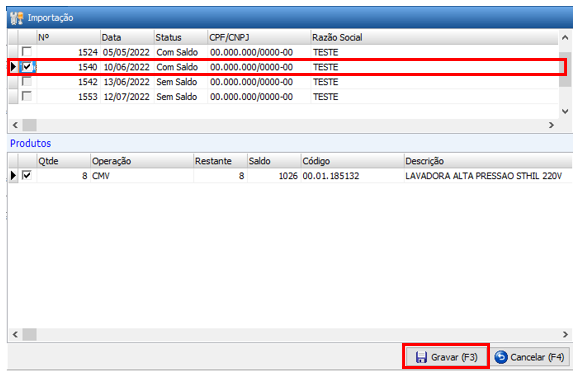Screen dimensions: 578x378
Task: Click Sem Saldo status of order 1553
Action: point(181,97)
